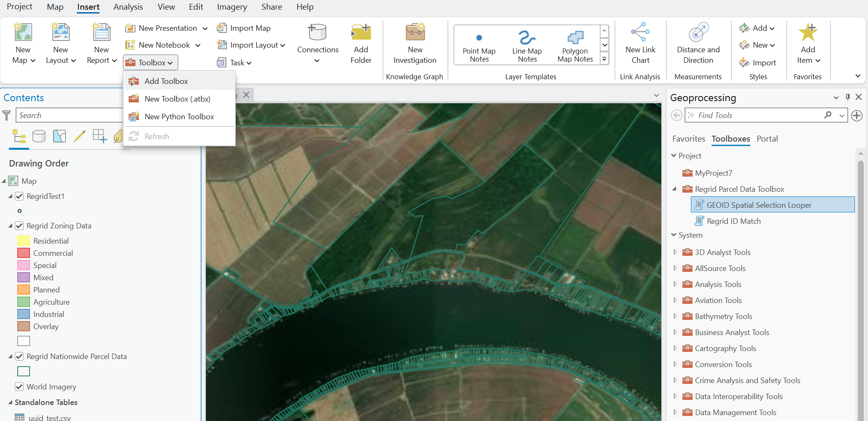This screenshot has width=868, height=421.
Task: Switch to the Portal tab in Geoprocessing
Action: click(767, 139)
